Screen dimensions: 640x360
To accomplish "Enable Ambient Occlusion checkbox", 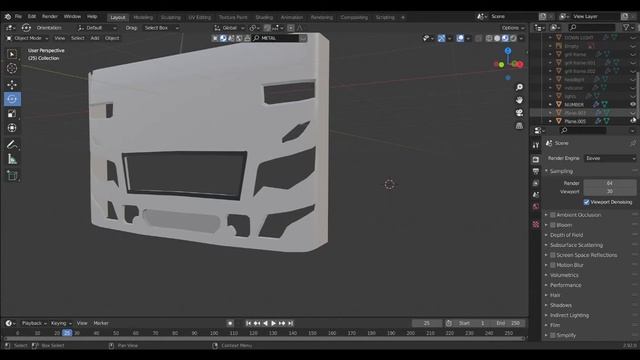I will click(553, 215).
